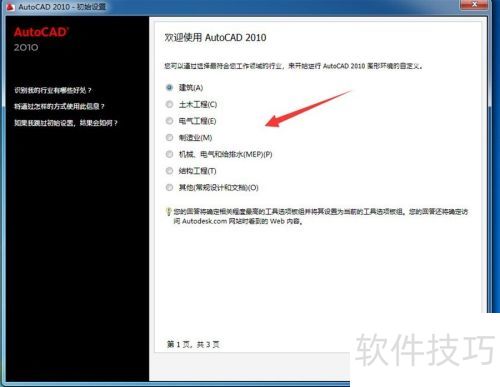500x387 pixels.
Task: Choose 结构工程(T) radio button
Action: pos(169,171)
